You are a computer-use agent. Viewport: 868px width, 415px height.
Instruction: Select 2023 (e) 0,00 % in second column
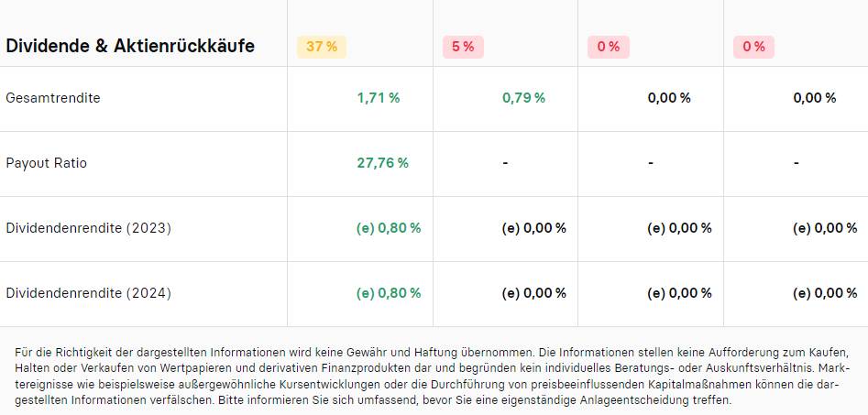534,228
